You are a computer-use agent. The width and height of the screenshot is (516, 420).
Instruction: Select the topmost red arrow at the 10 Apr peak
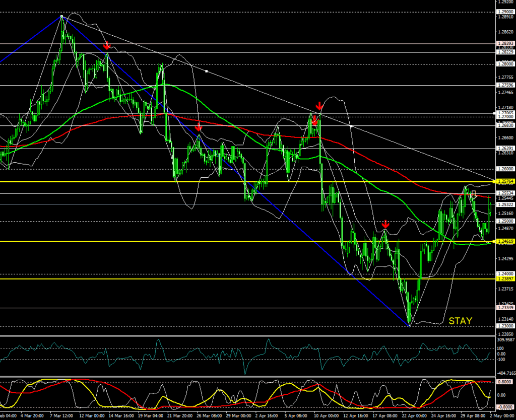pyautogui.click(x=319, y=106)
